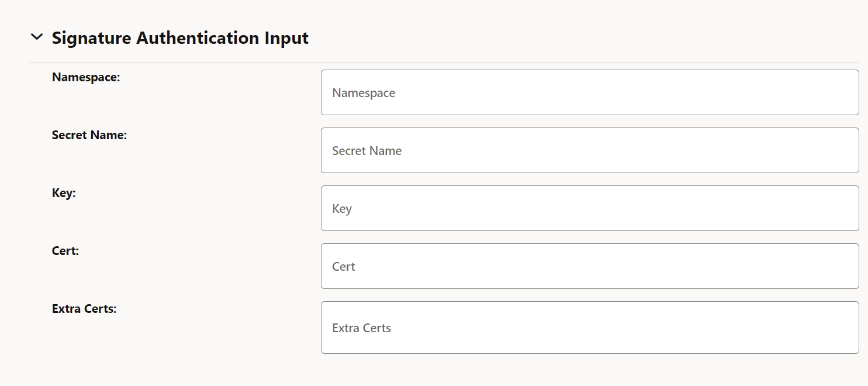The image size is (868, 386).
Task: Click the gray Extra Certs placeholder text
Action: pyautogui.click(x=361, y=328)
